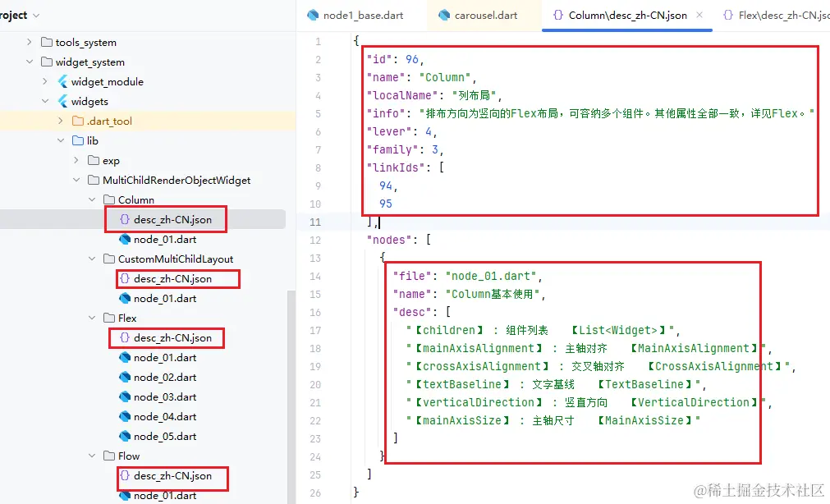Close the Column\desc_zh-CN.json tab
Screen dimensions: 830x504
[x=699, y=15]
